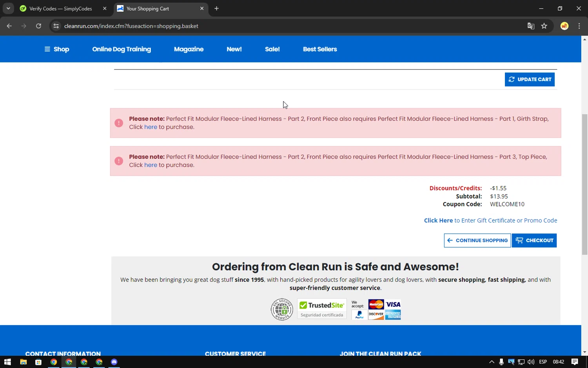Click the microphone tray icon
Viewport: 588px width, 368px height.
(x=501, y=362)
